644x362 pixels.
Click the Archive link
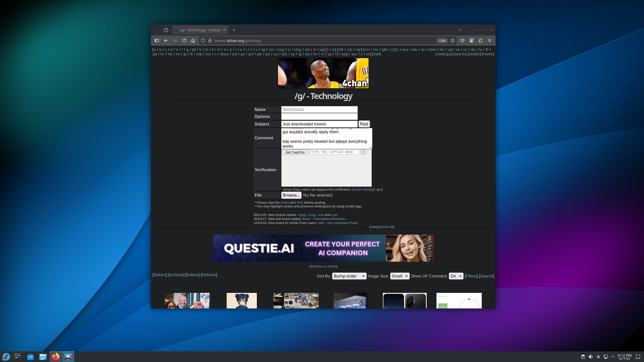(x=176, y=275)
